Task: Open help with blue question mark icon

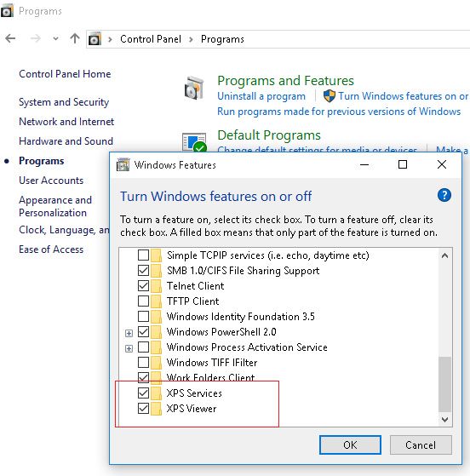Action: pos(444,195)
